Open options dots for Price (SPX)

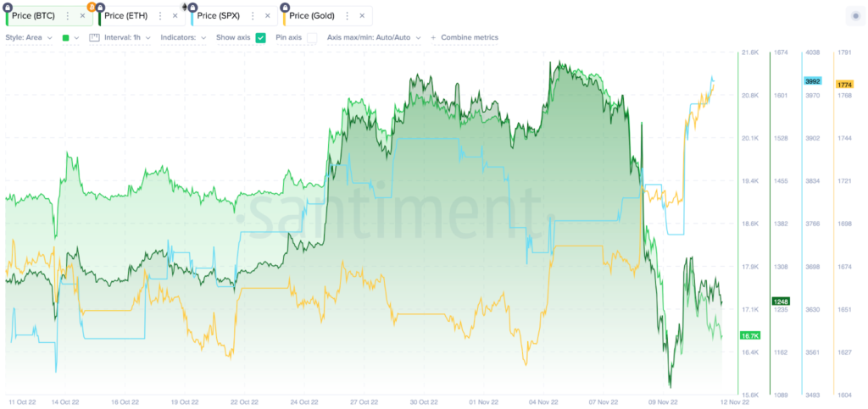[253, 16]
